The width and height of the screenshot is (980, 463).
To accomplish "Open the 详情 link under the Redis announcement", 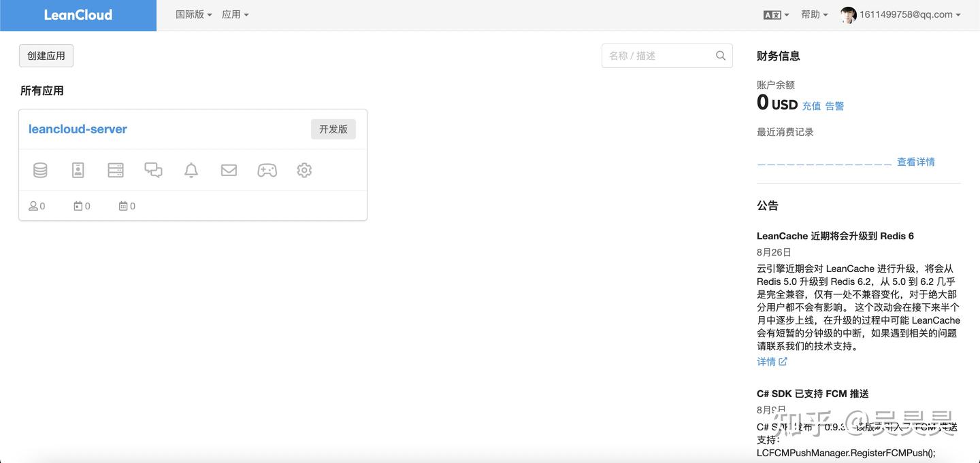I will [767, 361].
